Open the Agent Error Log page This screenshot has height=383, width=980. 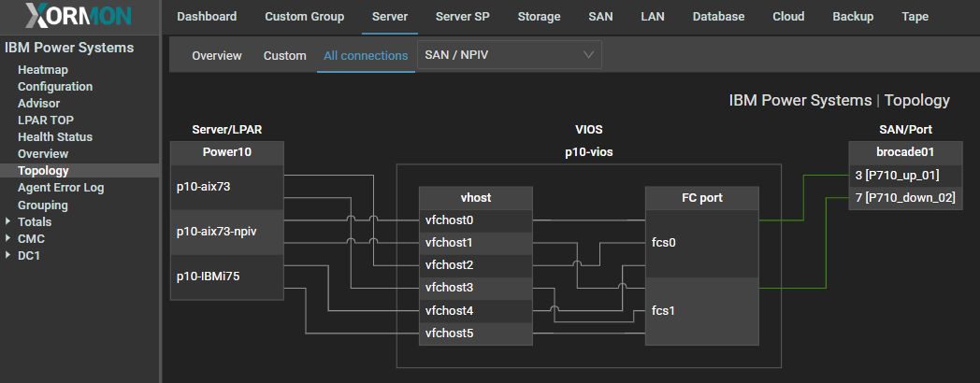(61, 188)
